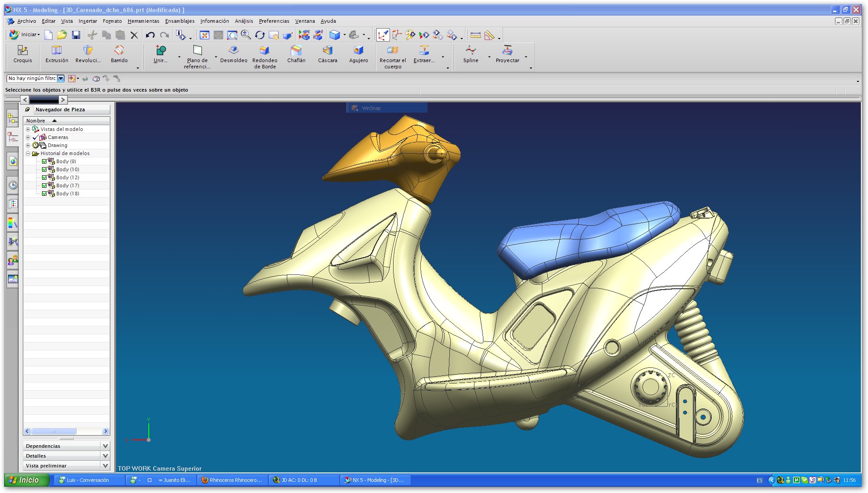Open the Chaflán chamfer tool

coord(297,54)
